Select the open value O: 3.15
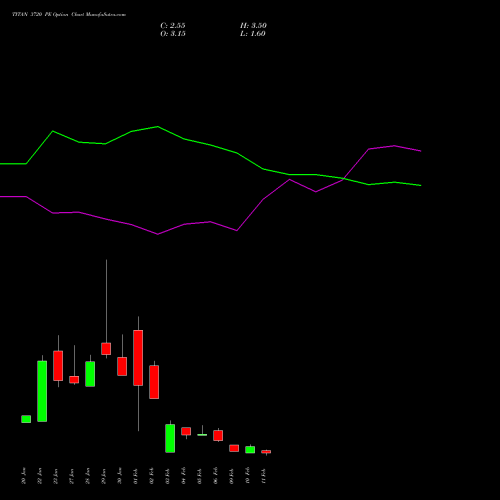Viewport: 500px width, 500px height. pyautogui.click(x=173, y=34)
